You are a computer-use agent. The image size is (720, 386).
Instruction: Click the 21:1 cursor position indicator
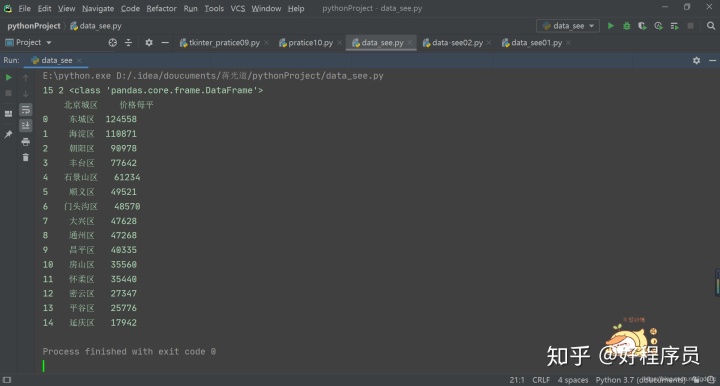point(517,380)
